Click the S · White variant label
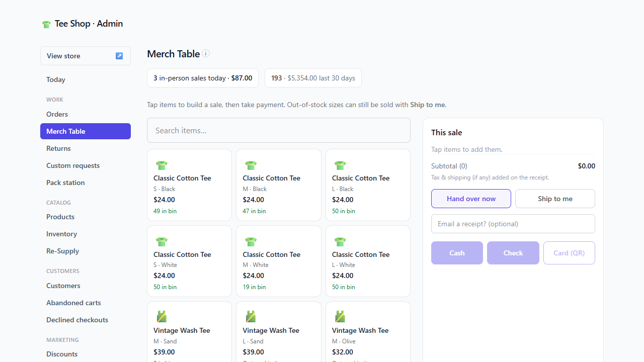 (x=165, y=265)
